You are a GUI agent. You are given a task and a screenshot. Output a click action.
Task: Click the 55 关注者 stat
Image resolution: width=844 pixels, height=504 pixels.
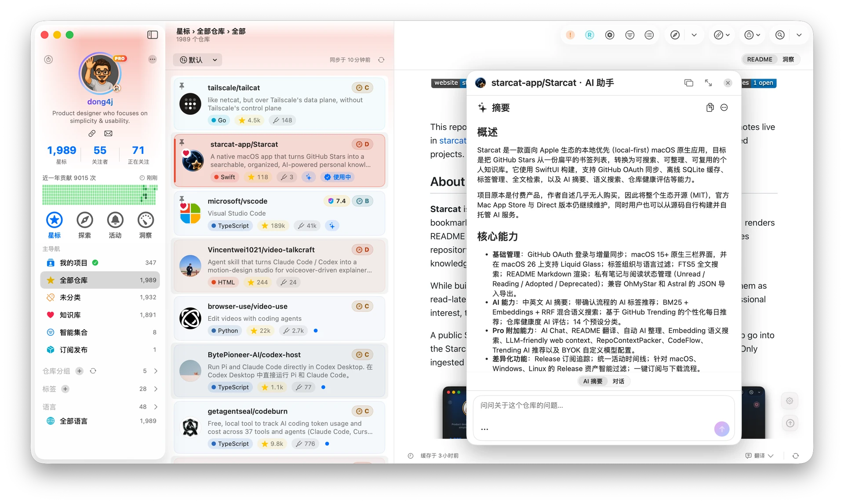[x=100, y=154]
